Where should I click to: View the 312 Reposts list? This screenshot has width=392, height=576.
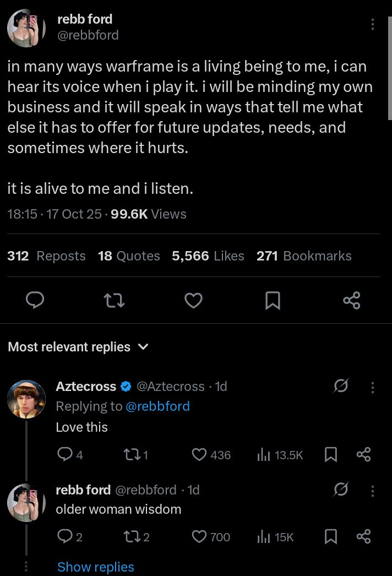(47, 256)
